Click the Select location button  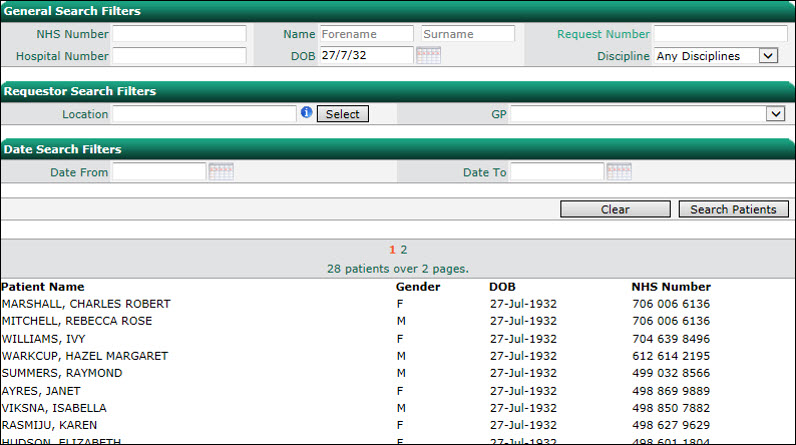coord(343,114)
